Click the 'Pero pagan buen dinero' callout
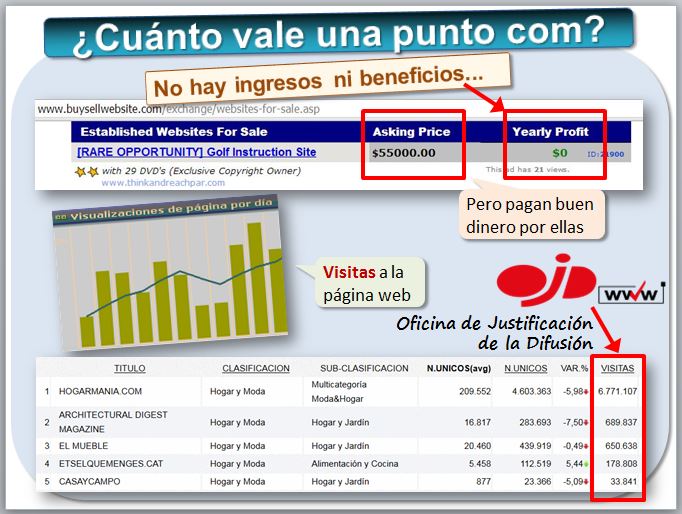The height and width of the screenshot is (514, 682). tap(532, 215)
